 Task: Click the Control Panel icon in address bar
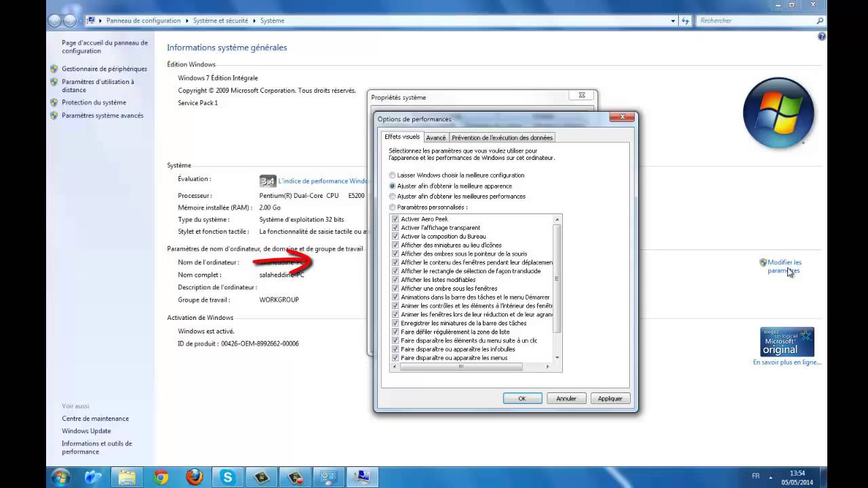pos(91,20)
